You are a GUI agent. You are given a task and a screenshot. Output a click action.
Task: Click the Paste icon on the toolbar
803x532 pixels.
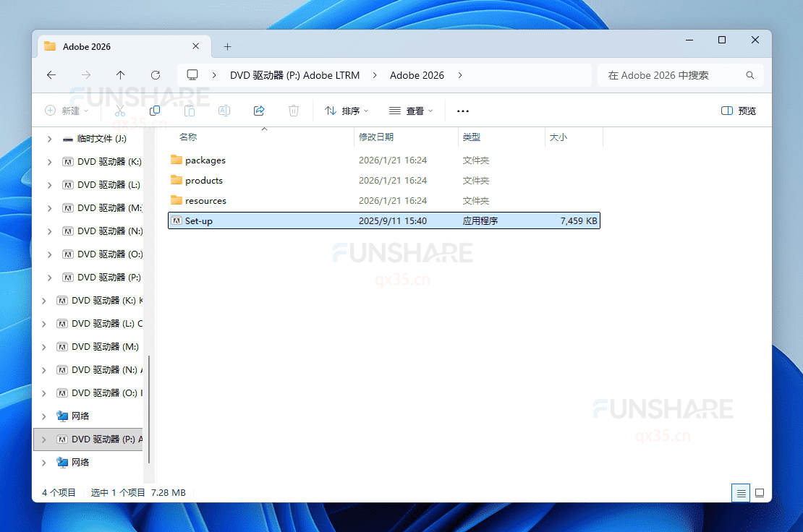pos(189,110)
